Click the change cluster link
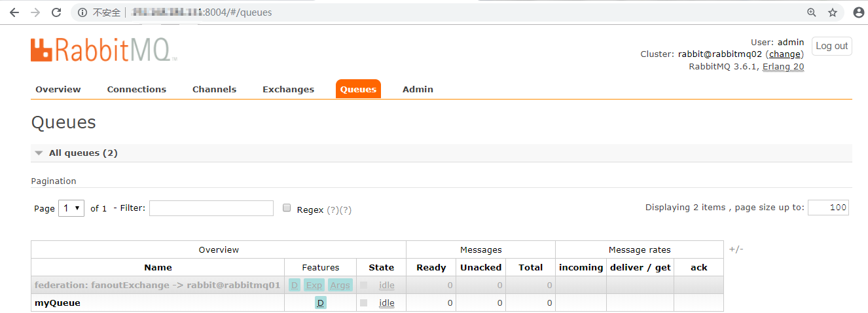Screen dimensions: 868x313 coord(784,54)
